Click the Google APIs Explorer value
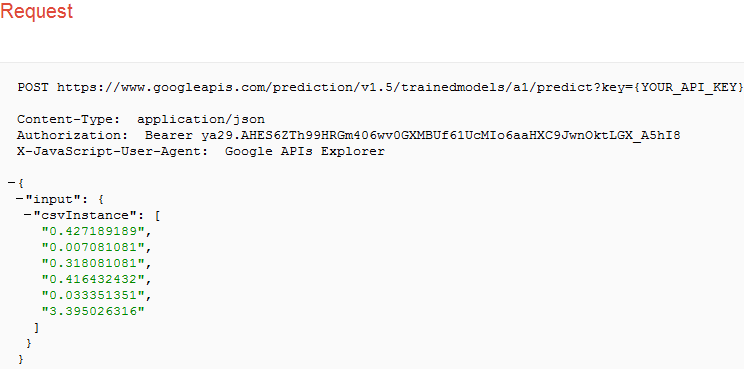The width and height of the screenshot is (744, 369). pos(305,151)
